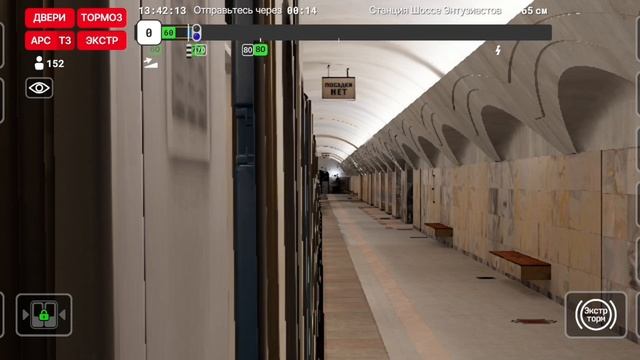Tap the red АРС ТЗ button
The width and height of the screenshot is (640, 360).
pos(50,40)
